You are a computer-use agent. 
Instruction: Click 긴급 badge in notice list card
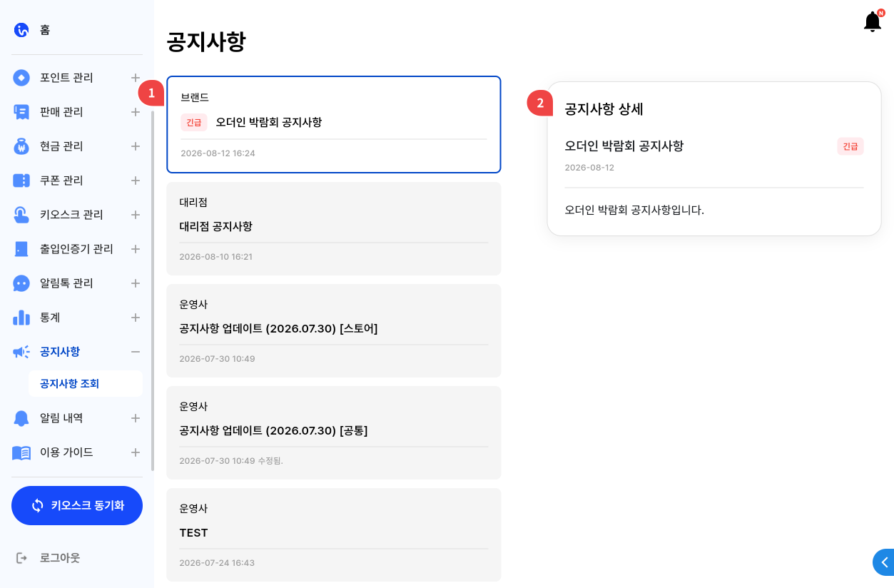(x=194, y=122)
